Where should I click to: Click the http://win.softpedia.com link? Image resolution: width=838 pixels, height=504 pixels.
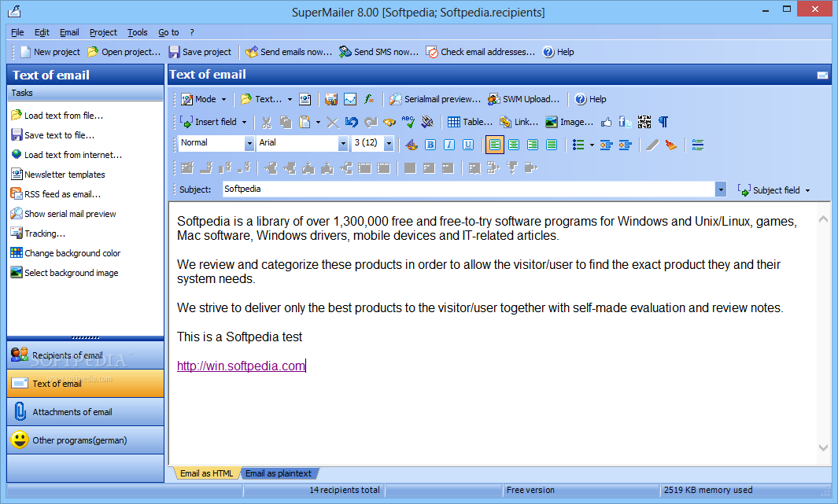(241, 366)
